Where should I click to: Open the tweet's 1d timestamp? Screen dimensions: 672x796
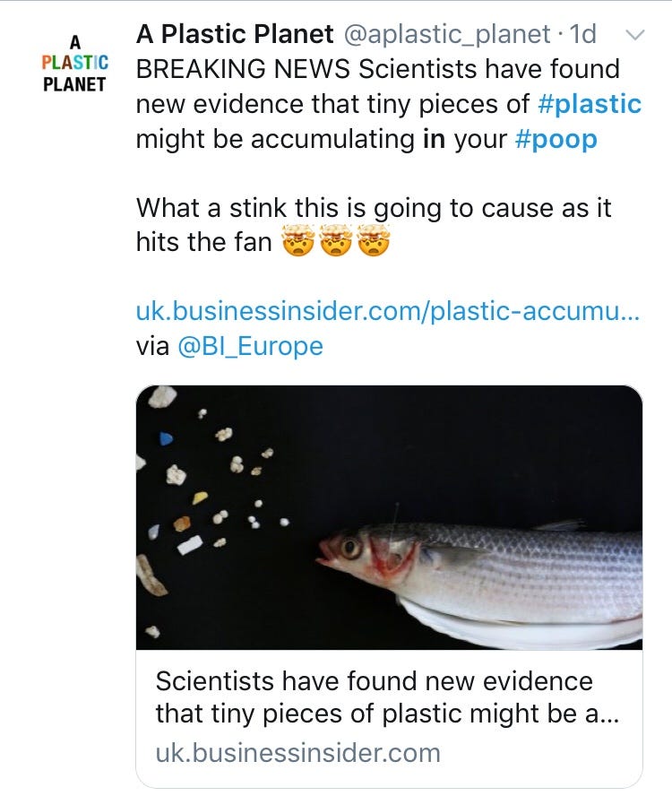(583, 34)
